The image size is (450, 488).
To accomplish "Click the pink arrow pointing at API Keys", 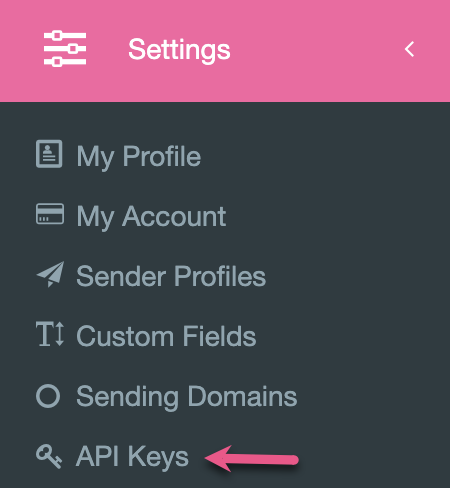I will (252, 459).
